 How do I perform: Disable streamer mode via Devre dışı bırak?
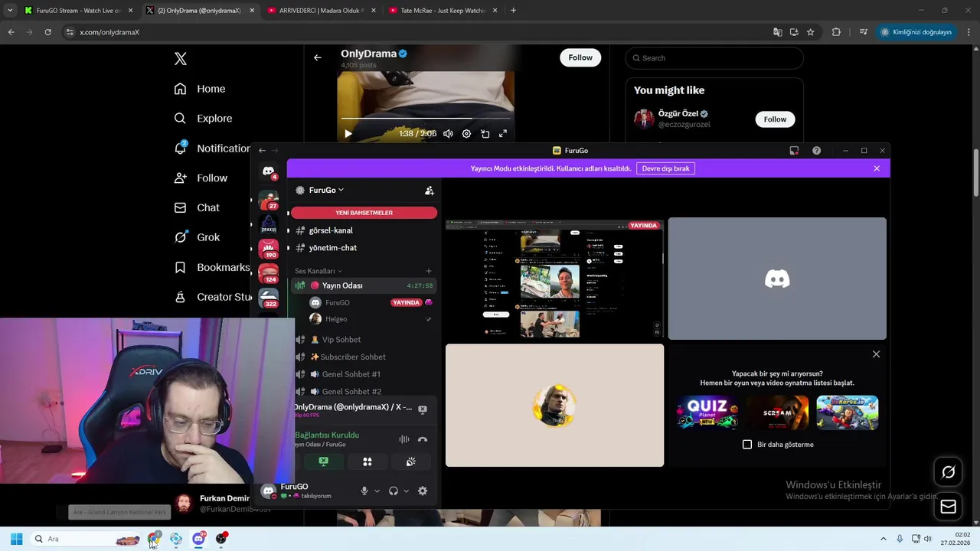coord(665,168)
